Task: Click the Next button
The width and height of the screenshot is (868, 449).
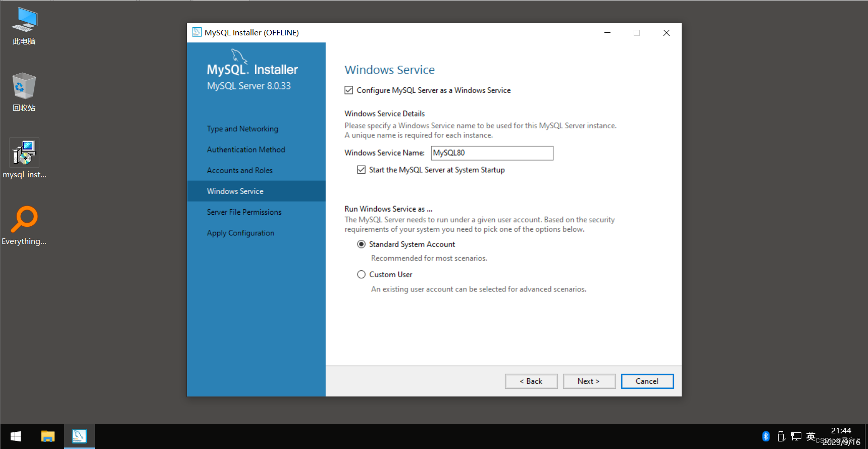Action: coord(589,381)
